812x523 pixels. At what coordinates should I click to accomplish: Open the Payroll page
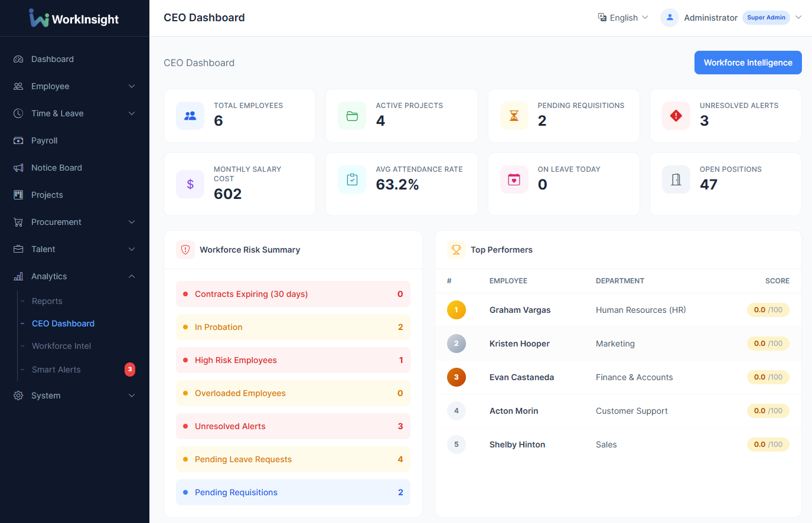tap(45, 140)
